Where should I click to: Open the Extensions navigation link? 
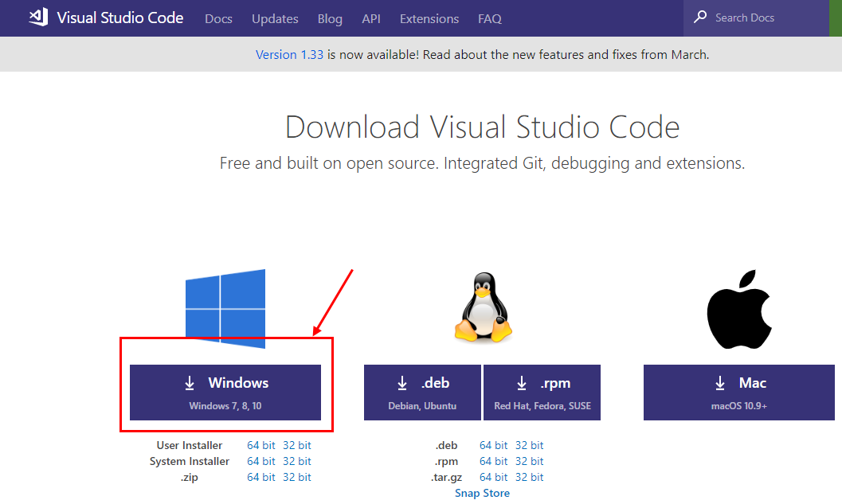tap(429, 19)
